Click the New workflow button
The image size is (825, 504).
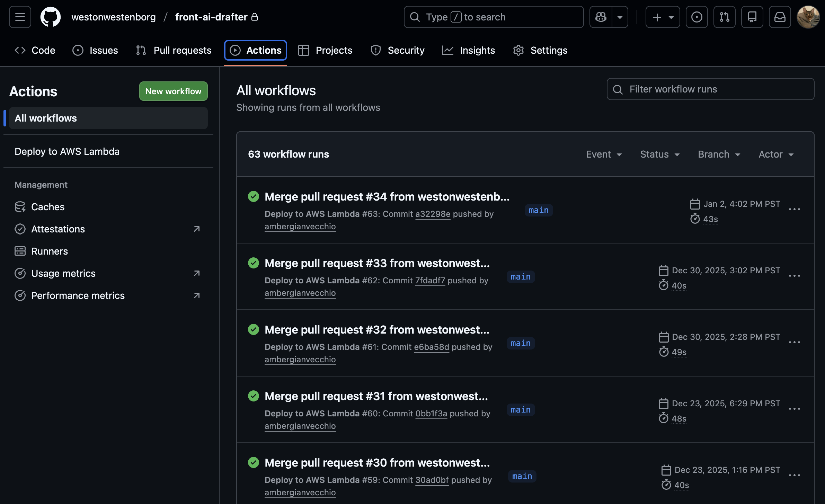point(173,91)
